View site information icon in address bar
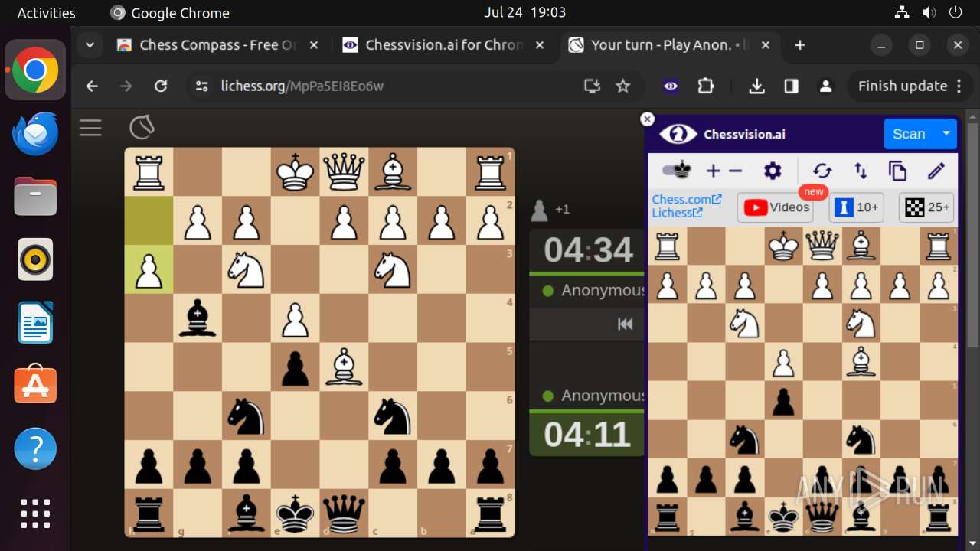This screenshot has height=551, width=980. 202,86
